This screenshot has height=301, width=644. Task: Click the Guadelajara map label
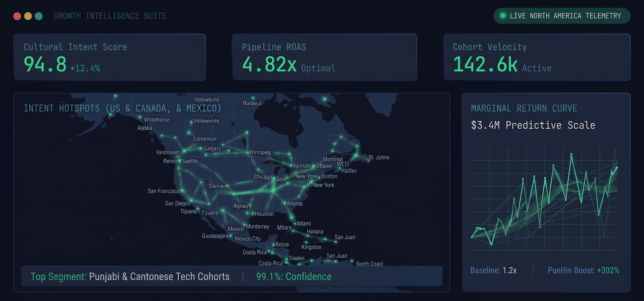point(215,236)
